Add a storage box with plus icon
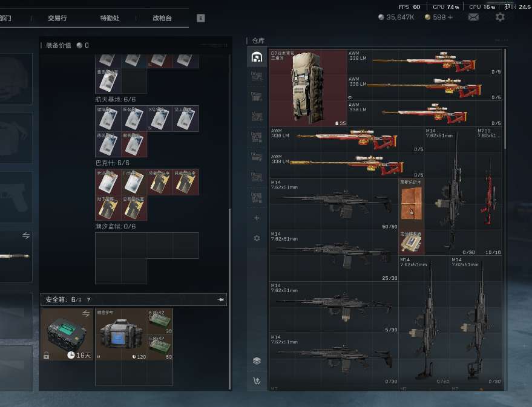This screenshot has width=532, height=407. [x=257, y=218]
